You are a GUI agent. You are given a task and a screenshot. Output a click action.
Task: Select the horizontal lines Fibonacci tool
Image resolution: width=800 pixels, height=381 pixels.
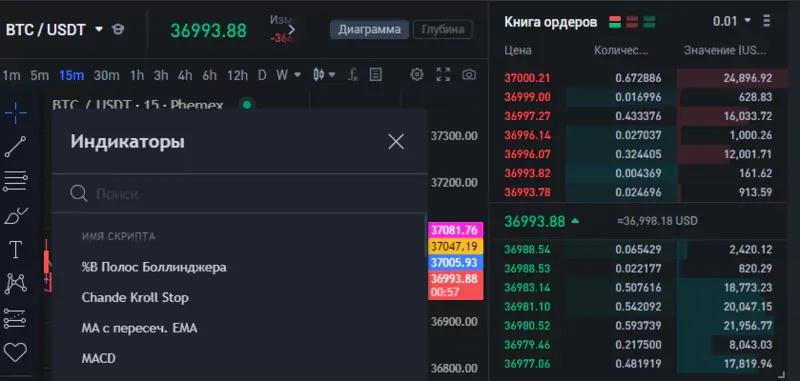[15, 181]
